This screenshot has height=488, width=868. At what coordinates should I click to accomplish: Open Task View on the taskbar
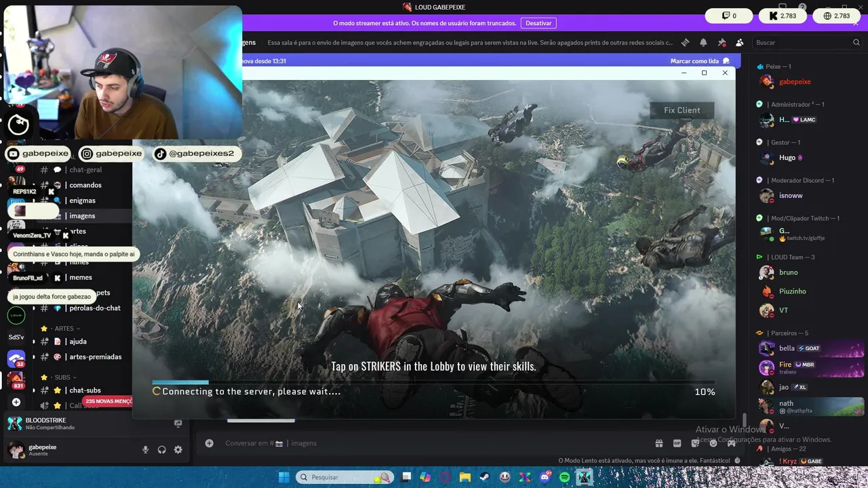pyautogui.click(x=406, y=477)
